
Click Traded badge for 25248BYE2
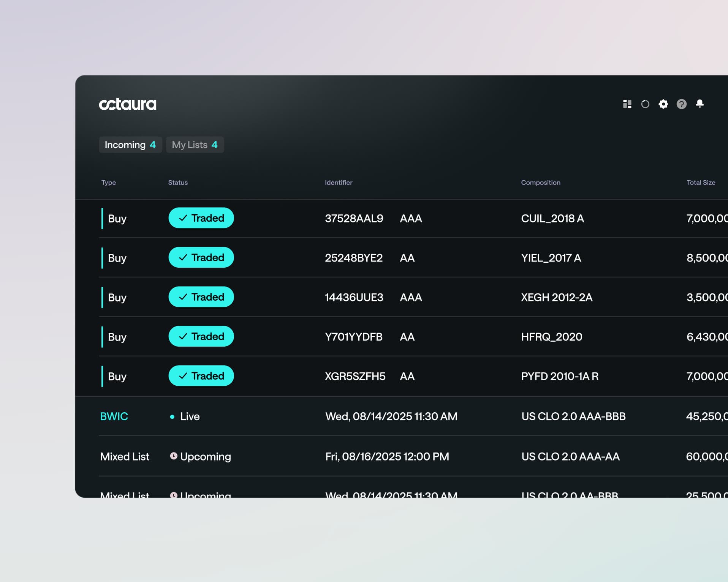coord(201,257)
